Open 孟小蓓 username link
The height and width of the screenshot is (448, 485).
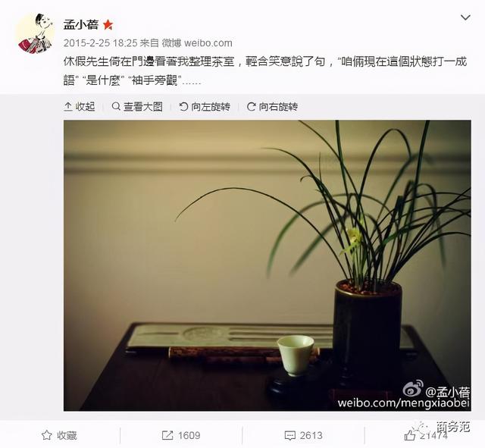pos(81,24)
